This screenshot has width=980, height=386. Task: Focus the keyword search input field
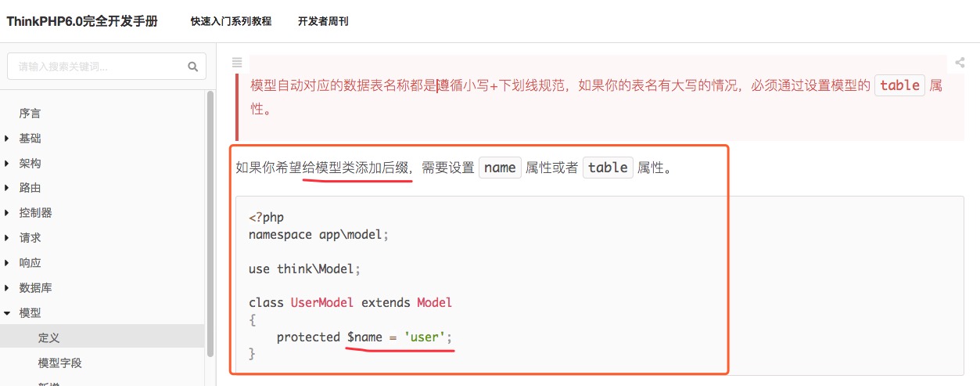98,67
